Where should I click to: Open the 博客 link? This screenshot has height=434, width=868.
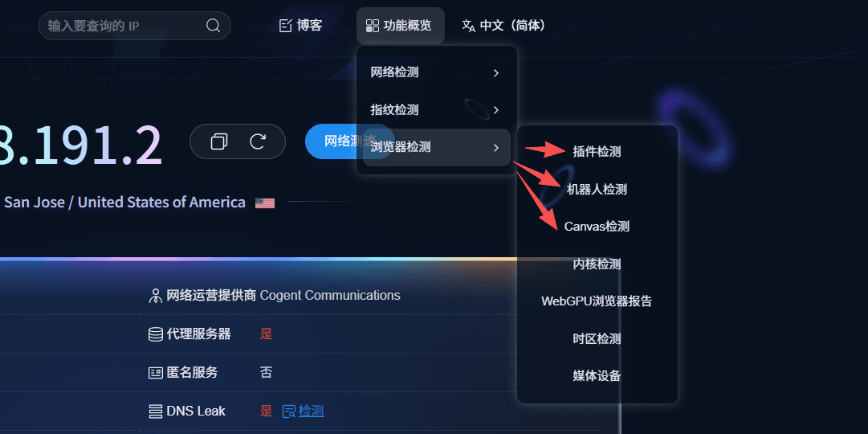[x=300, y=26]
